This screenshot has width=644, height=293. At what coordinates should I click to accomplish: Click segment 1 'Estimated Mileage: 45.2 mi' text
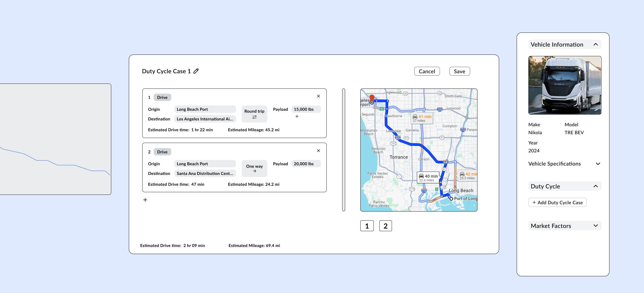254,130
